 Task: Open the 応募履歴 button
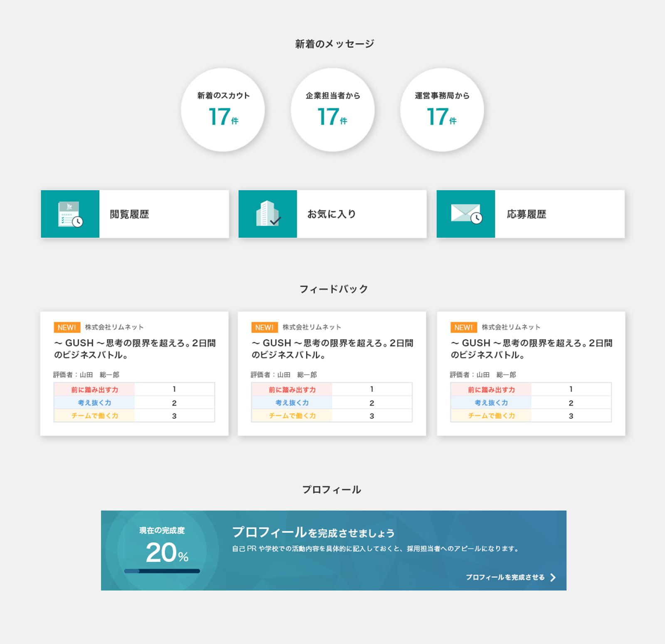(x=530, y=214)
